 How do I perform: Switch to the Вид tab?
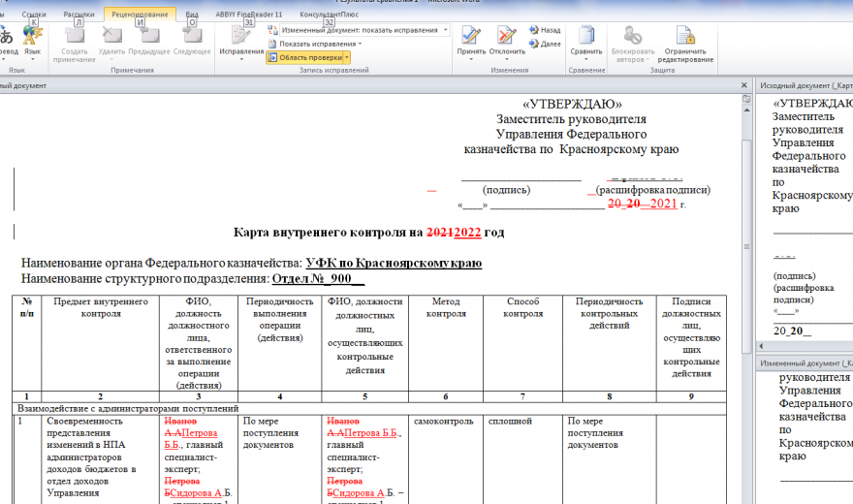pyautogui.click(x=192, y=15)
